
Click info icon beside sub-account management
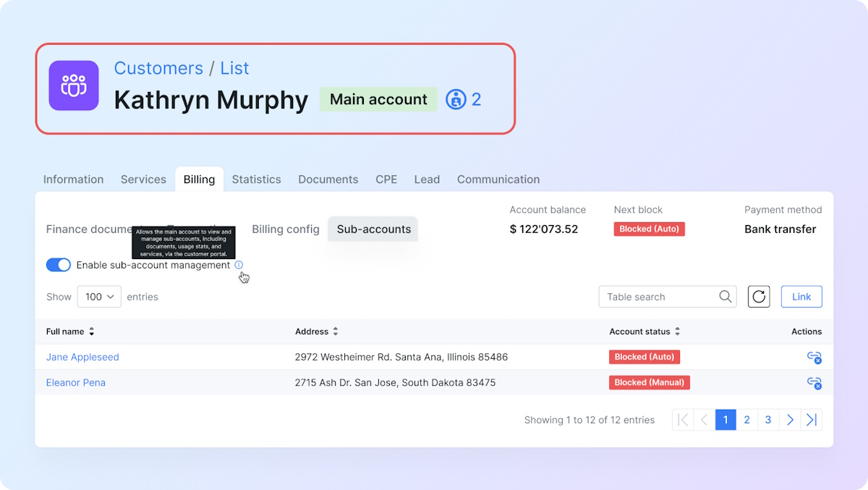tap(239, 265)
